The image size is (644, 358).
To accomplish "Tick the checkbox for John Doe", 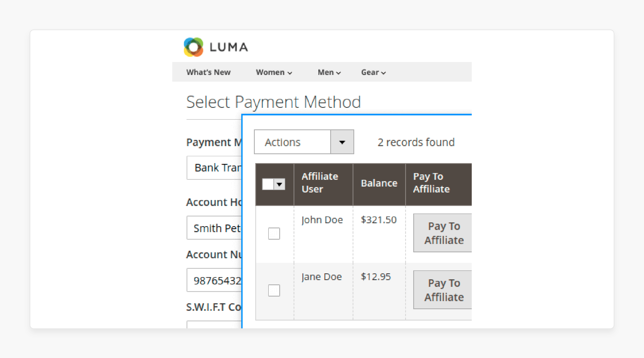I will (x=274, y=233).
